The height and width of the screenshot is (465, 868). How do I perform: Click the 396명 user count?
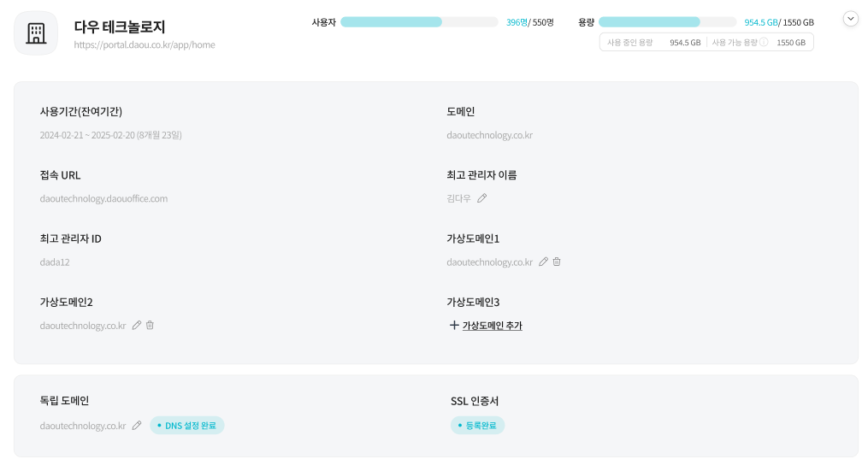(x=517, y=22)
